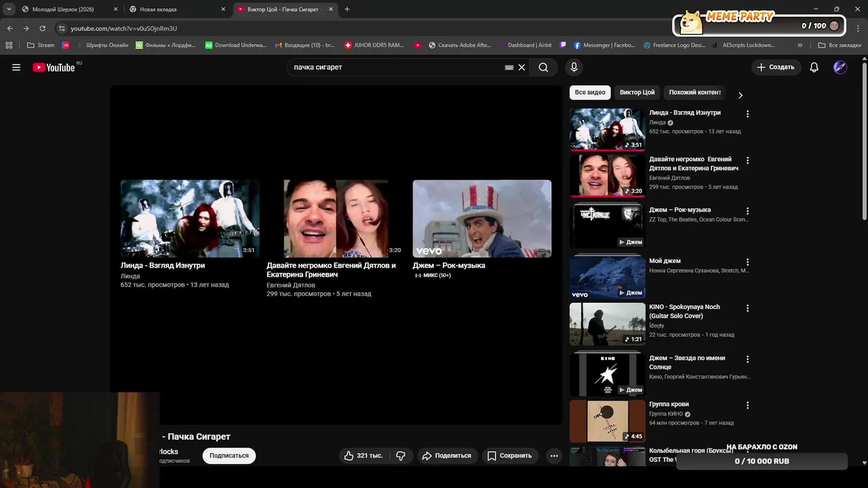Close the Новая вкладка tab
This screenshot has height=488, width=868.
223,9
